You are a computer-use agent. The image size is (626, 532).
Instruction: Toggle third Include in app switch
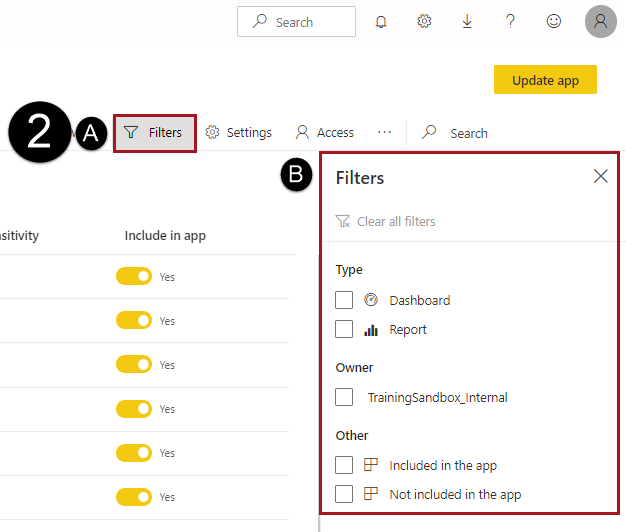coord(134,364)
